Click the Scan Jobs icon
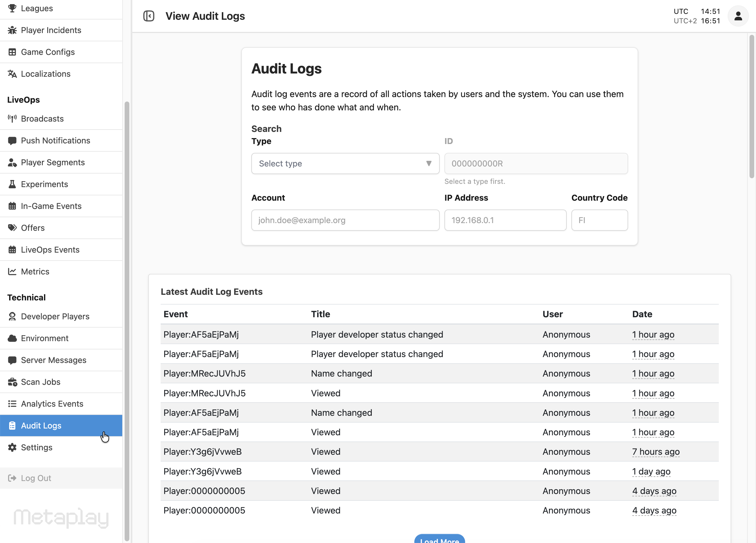The width and height of the screenshot is (756, 543). coord(12,382)
